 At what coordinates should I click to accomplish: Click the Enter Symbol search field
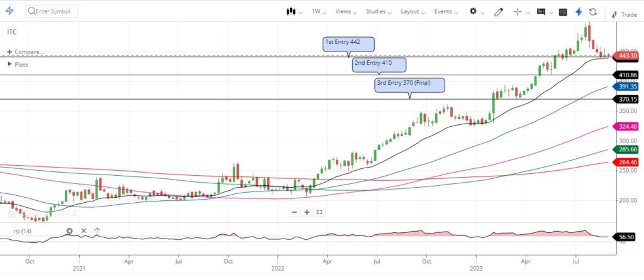click(x=52, y=11)
